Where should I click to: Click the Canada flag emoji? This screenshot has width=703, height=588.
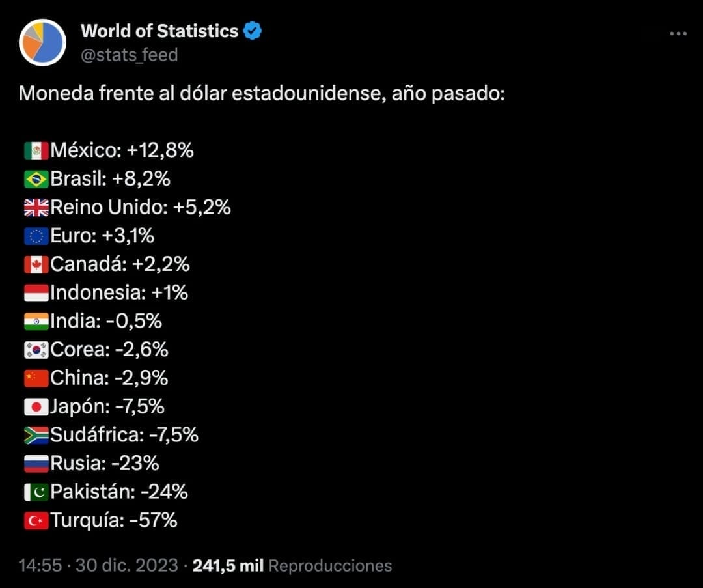click(36, 264)
